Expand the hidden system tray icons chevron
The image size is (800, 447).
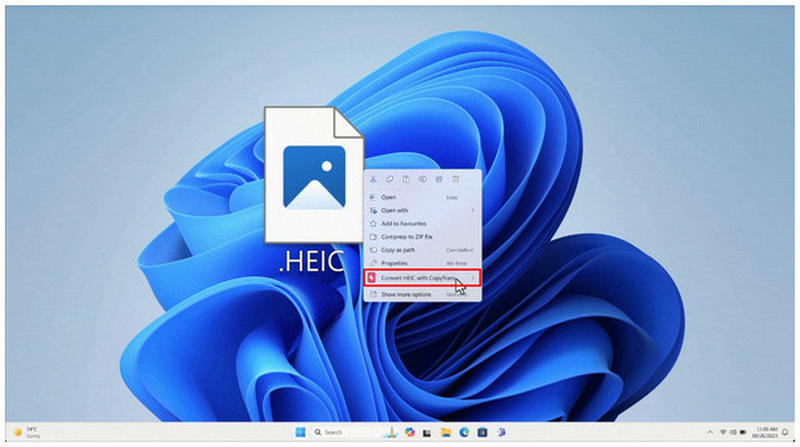click(x=710, y=432)
